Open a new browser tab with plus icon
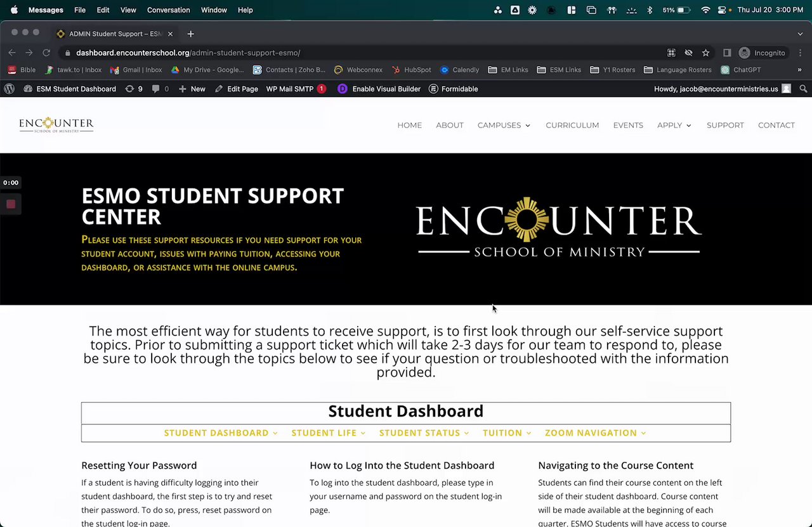 [x=190, y=34]
